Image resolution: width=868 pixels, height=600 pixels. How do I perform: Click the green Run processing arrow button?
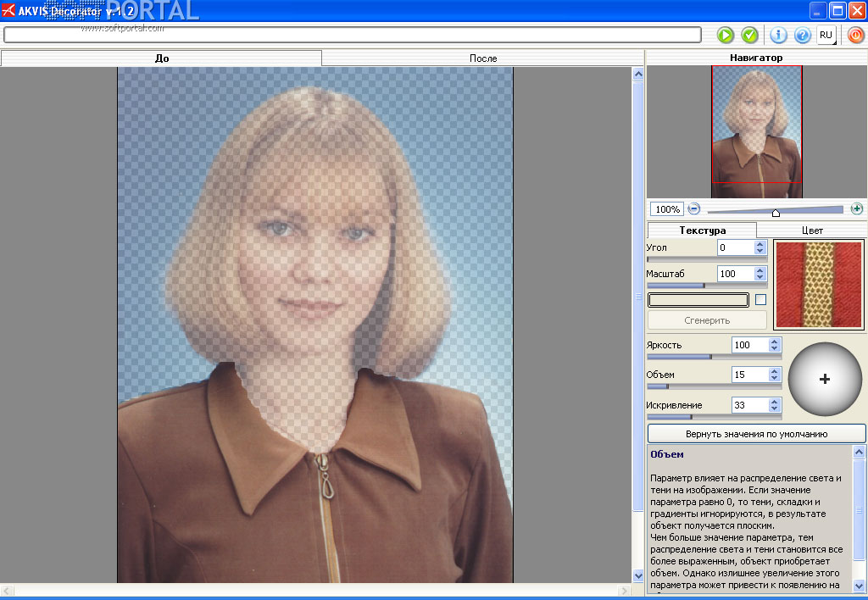click(x=725, y=36)
